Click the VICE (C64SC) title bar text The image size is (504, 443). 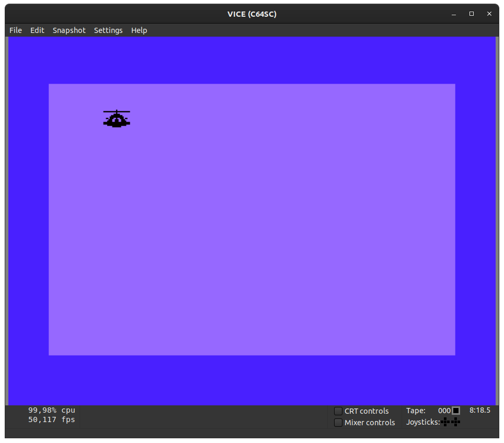(252, 14)
